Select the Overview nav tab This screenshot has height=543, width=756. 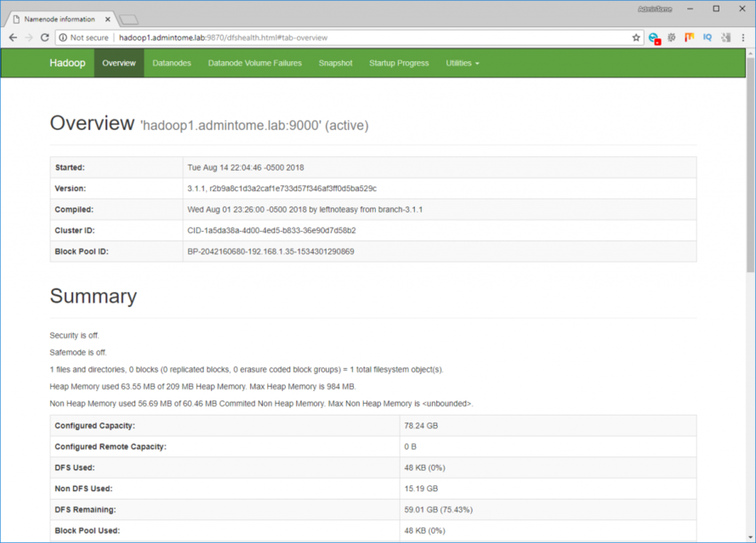pyautogui.click(x=119, y=63)
